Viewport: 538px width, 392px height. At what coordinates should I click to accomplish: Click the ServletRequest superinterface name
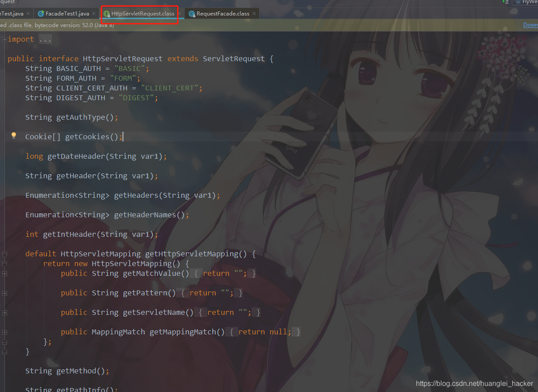coord(233,59)
